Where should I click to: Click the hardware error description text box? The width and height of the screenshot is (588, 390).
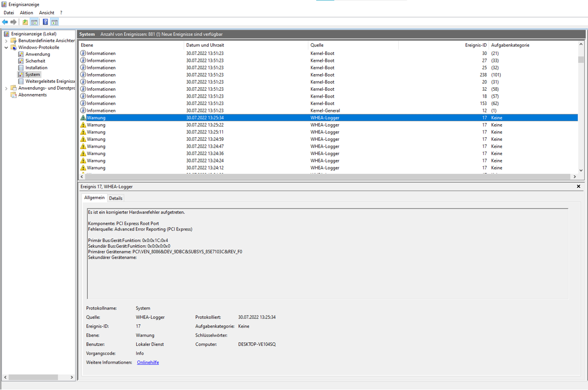coord(328,254)
